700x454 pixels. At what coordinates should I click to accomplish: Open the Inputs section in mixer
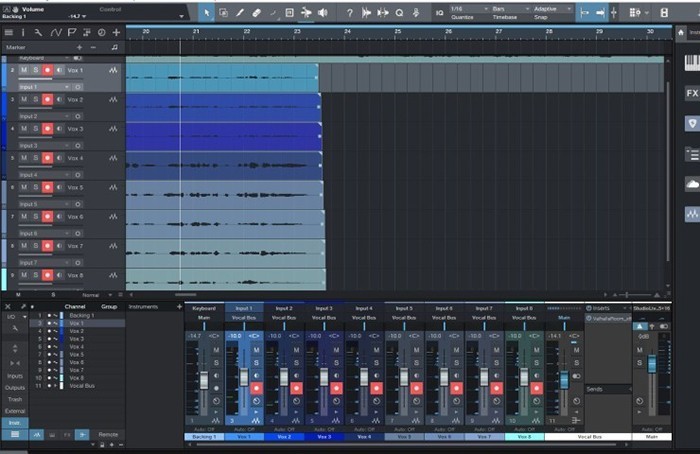pyautogui.click(x=15, y=376)
